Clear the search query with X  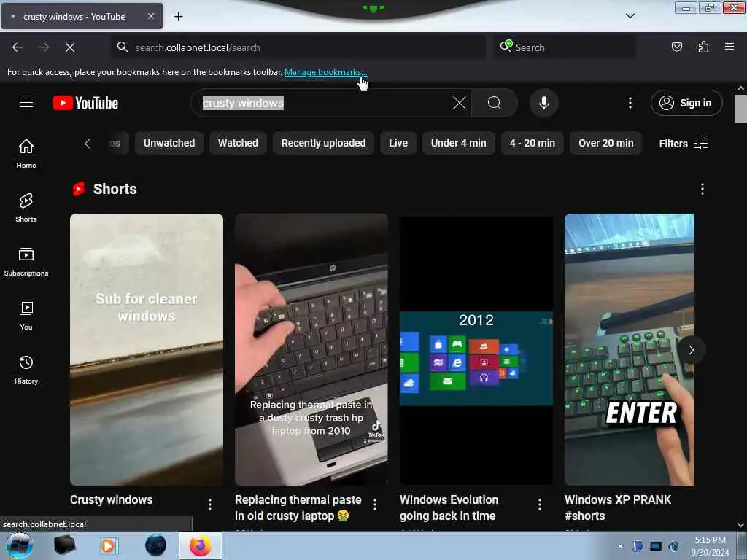[460, 103]
